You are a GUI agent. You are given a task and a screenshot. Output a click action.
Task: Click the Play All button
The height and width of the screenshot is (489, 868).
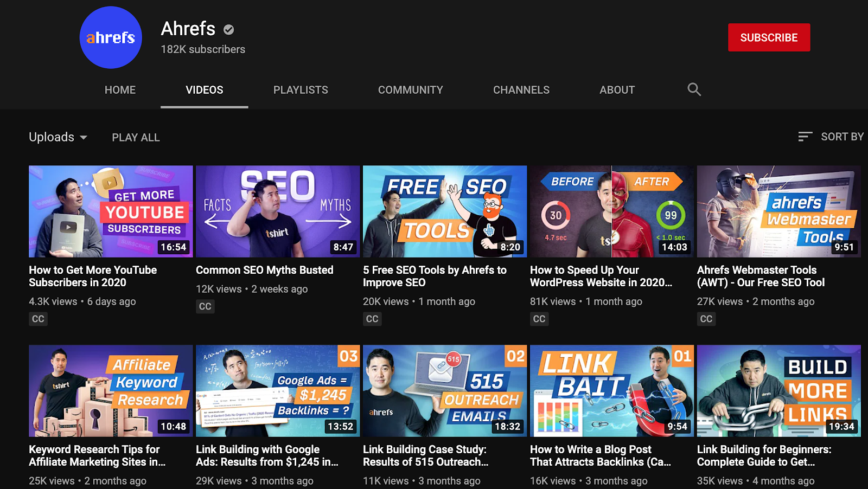click(x=136, y=138)
